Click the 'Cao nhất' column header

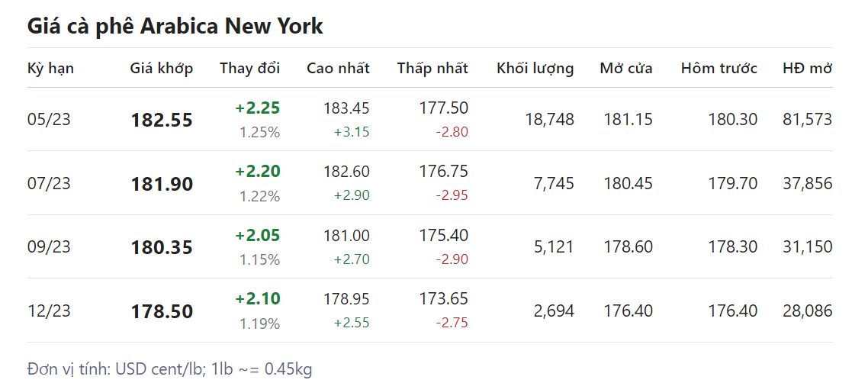coord(338,68)
